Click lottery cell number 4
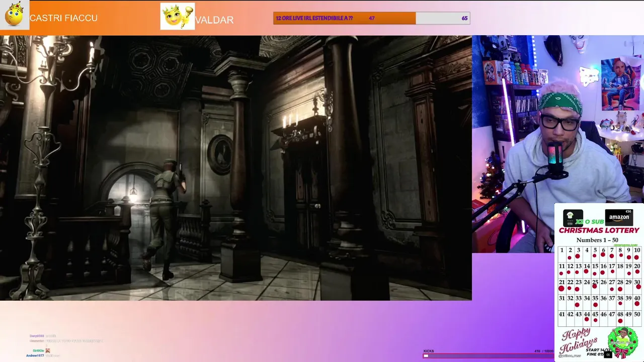644x362 pixels. click(x=587, y=254)
